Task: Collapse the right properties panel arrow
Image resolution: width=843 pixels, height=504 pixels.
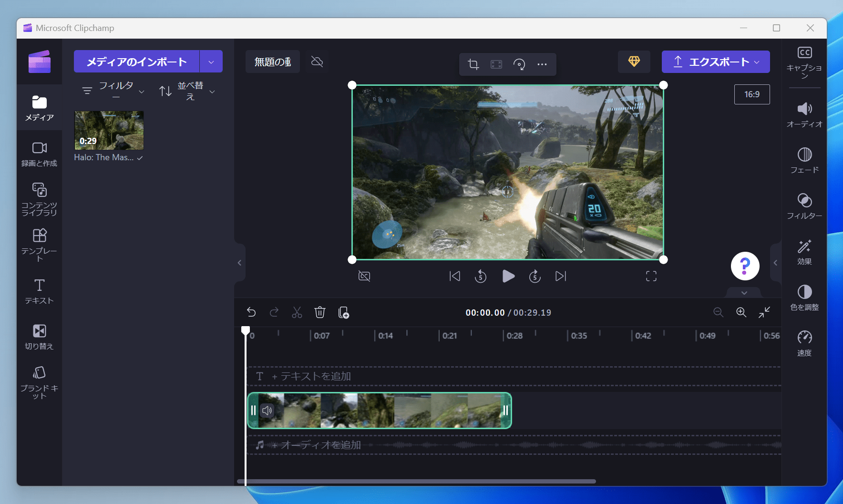Action: click(776, 263)
